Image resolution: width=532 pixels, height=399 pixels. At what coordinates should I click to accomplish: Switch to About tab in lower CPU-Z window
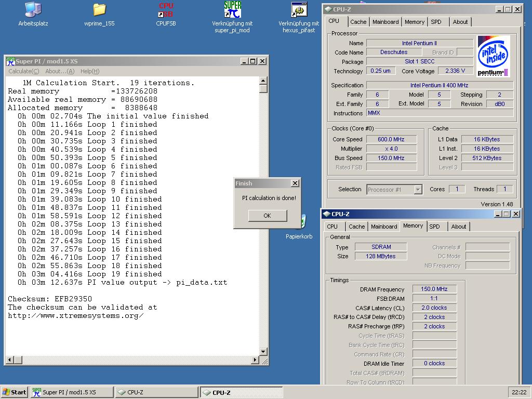[458, 227]
